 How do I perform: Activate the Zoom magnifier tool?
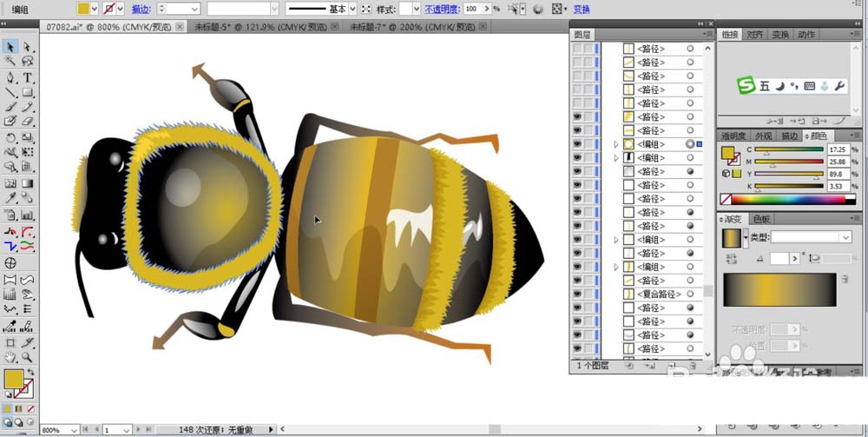click(x=27, y=356)
